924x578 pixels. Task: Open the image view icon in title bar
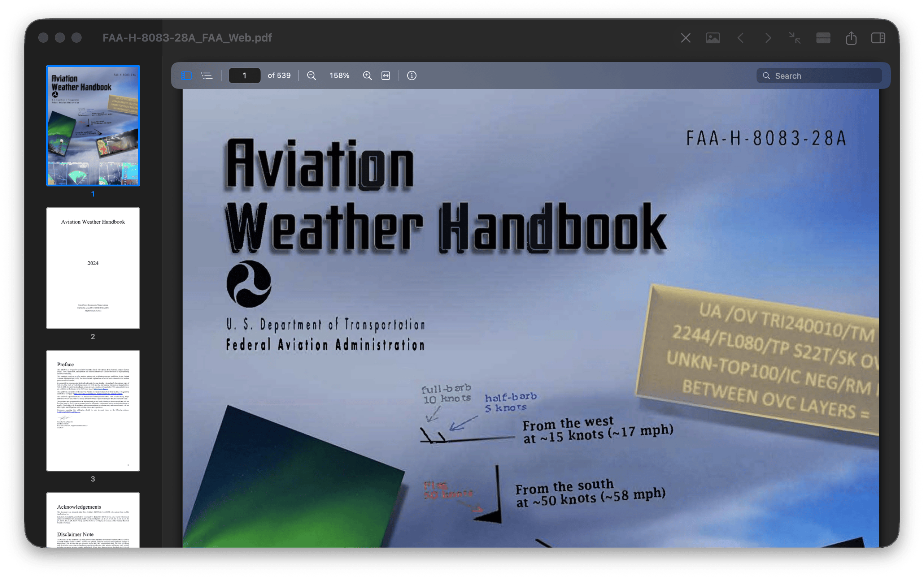[713, 38]
